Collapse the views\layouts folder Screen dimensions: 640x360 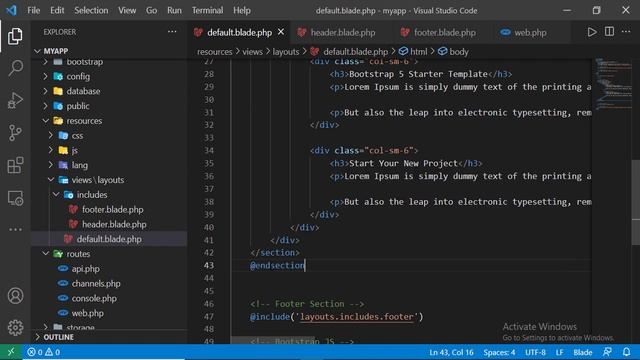(98, 180)
